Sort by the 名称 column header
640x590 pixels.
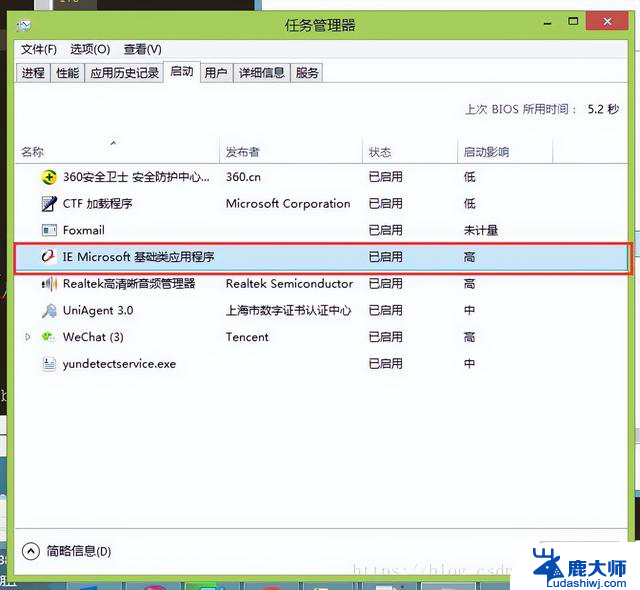click(x=117, y=152)
